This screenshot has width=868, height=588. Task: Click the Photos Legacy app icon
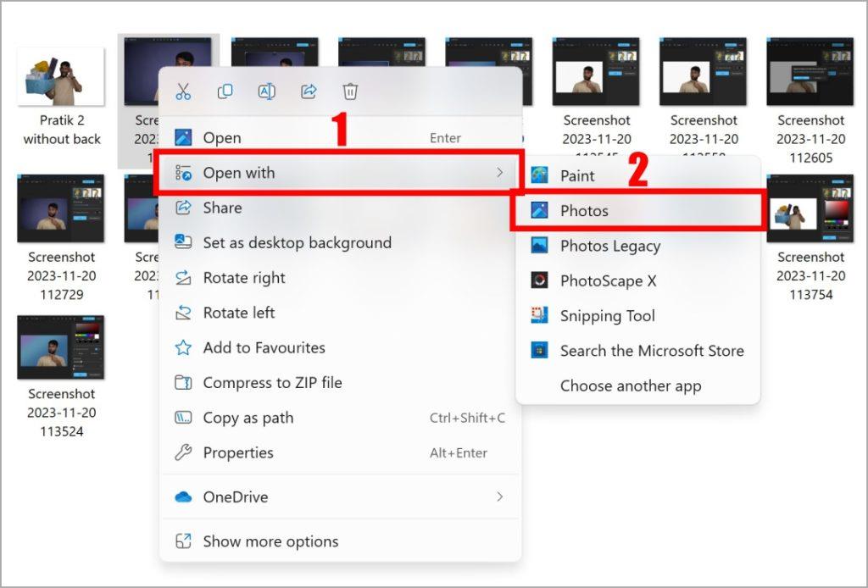point(539,245)
